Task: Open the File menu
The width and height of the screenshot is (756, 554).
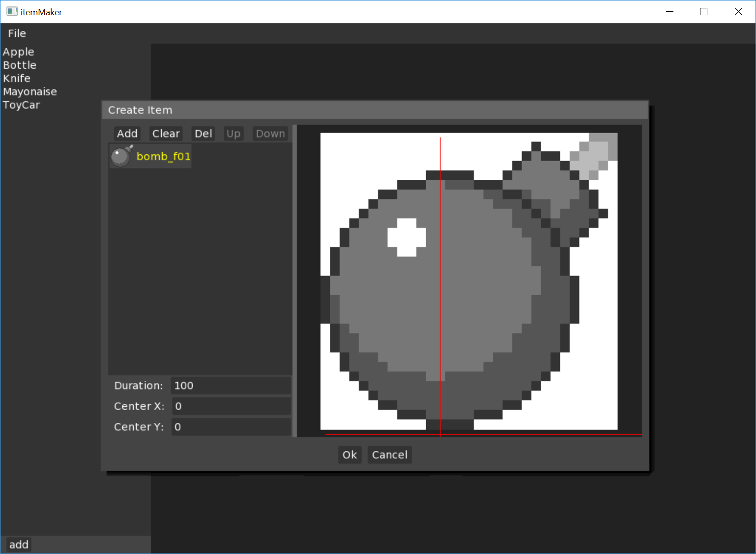Action: 17,33
